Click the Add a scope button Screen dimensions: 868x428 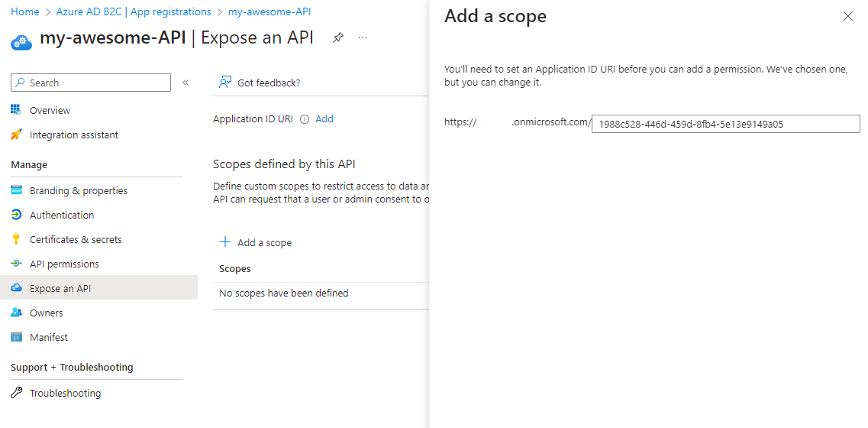click(x=256, y=242)
